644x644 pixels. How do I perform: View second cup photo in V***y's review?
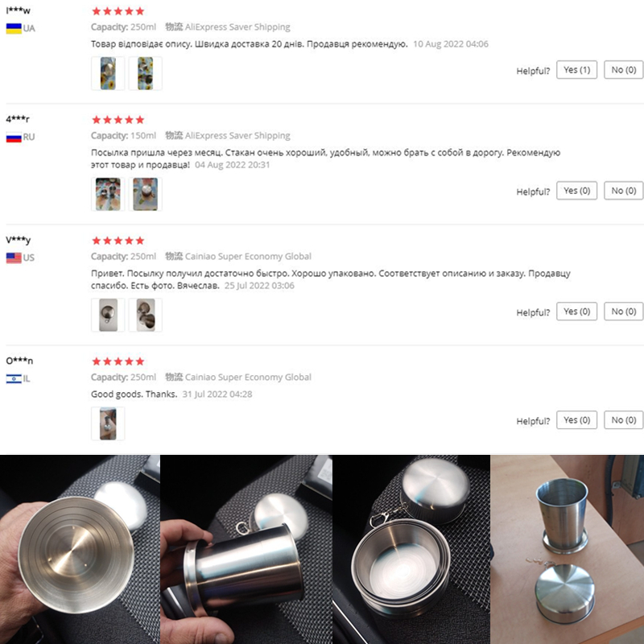pos(145,315)
